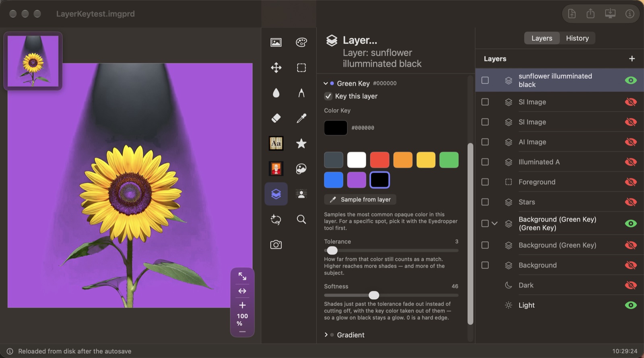Show the Dark layer

631,285
